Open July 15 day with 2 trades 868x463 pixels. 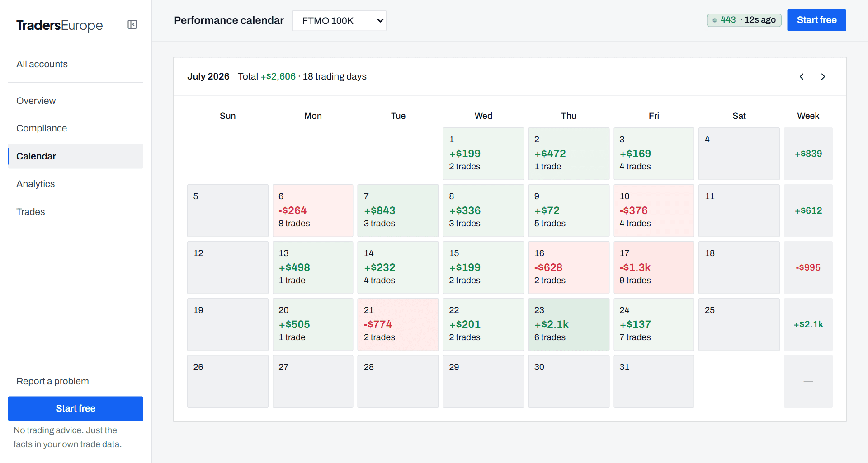coord(483,268)
